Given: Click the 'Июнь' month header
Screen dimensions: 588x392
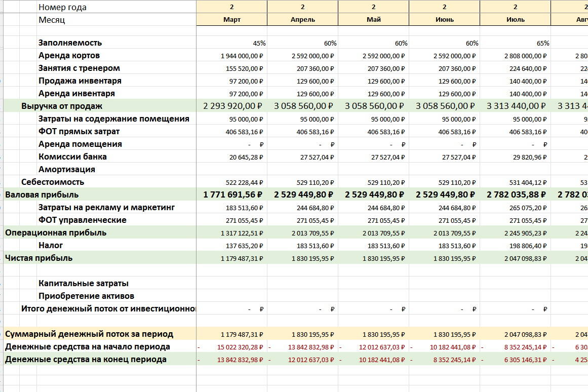Looking at the screenshot, I should [x=444, y=20].
